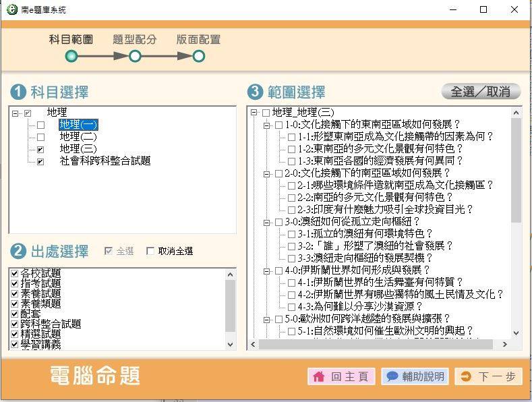Toggle the 全選 source checkbox
Image resolution: width=532 pixels, height=402 pixels.
point(109,251)
